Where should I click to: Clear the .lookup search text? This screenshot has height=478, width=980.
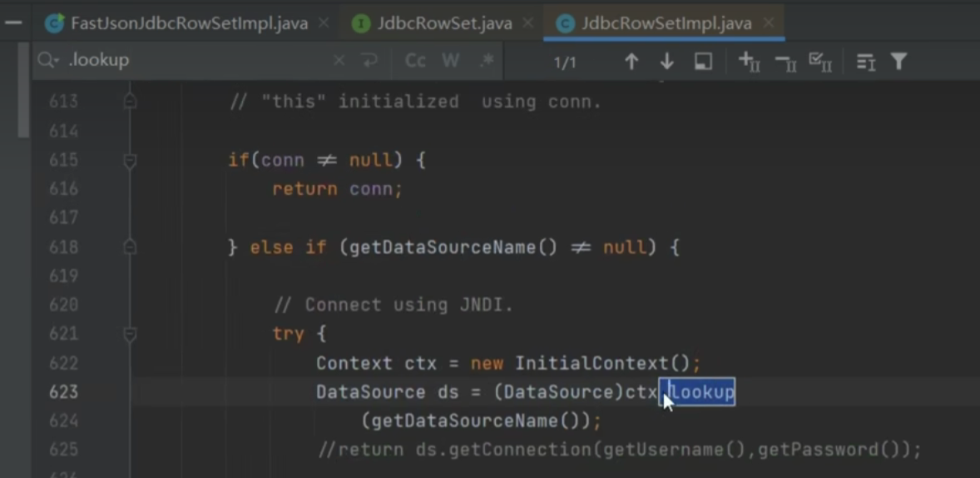tap(339, 61)
